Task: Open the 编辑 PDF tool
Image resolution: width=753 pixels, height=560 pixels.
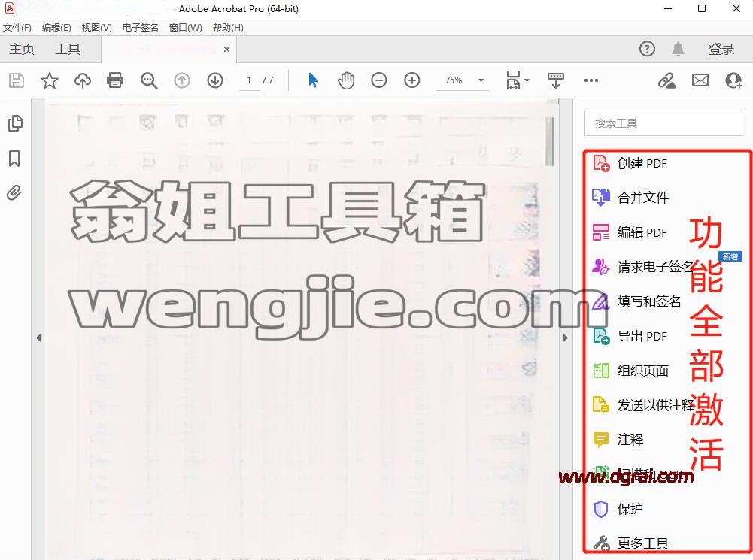Action: click(630, 232)
